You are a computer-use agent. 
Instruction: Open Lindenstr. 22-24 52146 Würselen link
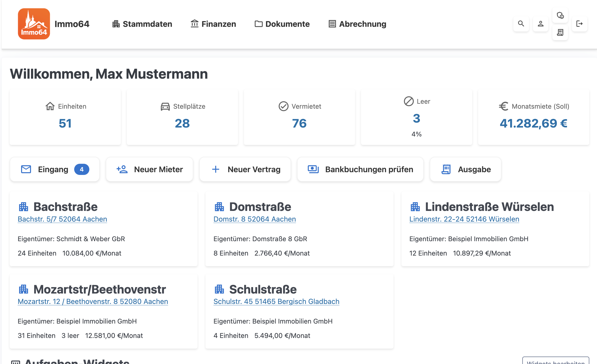pyautogui.click(x=464, y=219)
